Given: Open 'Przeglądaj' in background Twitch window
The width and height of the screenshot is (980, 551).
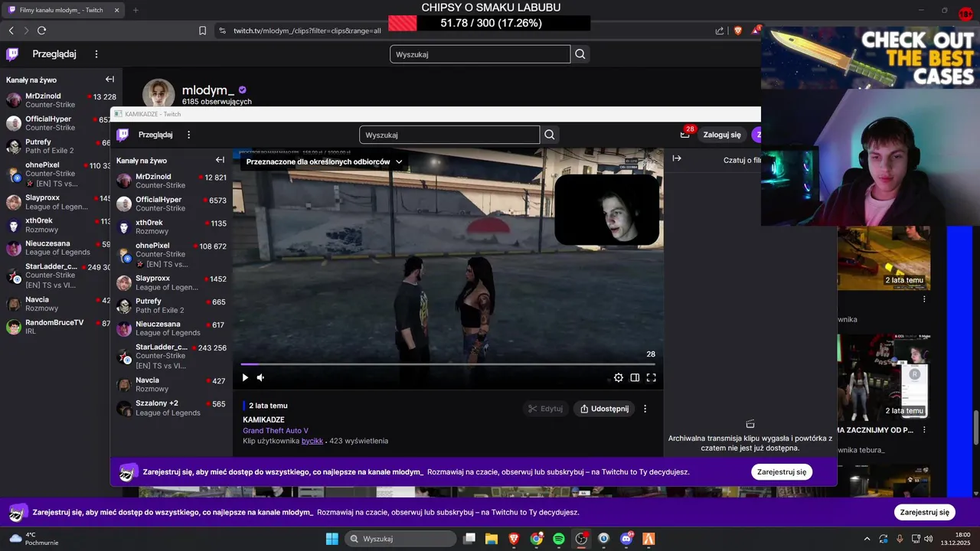Looking at the screenshot, I should 54,54.
